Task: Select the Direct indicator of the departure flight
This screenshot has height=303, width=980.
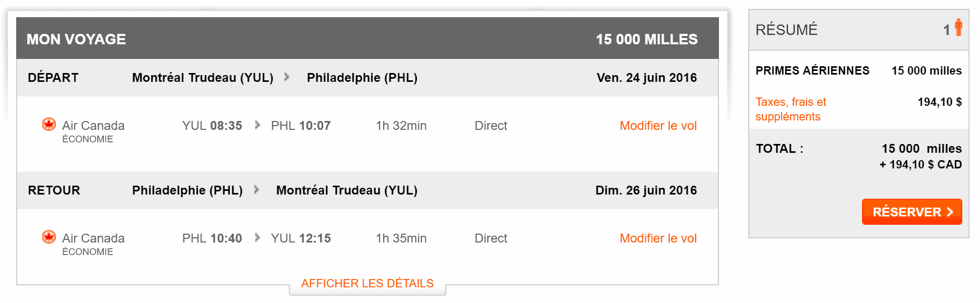Action: coord(490,125)
